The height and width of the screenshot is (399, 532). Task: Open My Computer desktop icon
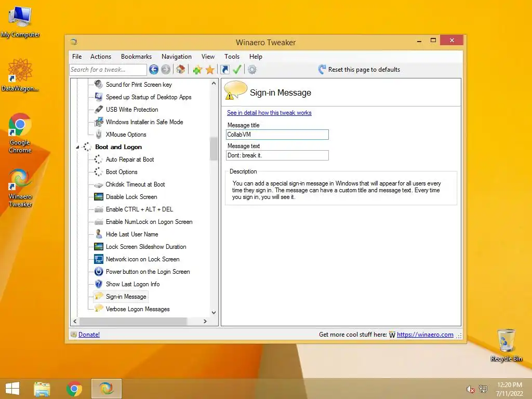click(x=20, y=22)
